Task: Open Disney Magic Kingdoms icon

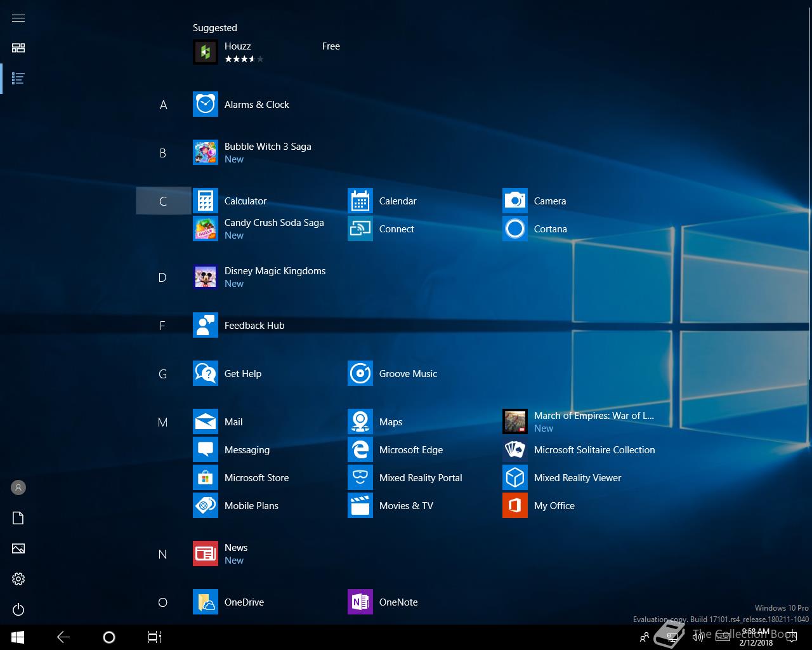Action: point(206,277)
